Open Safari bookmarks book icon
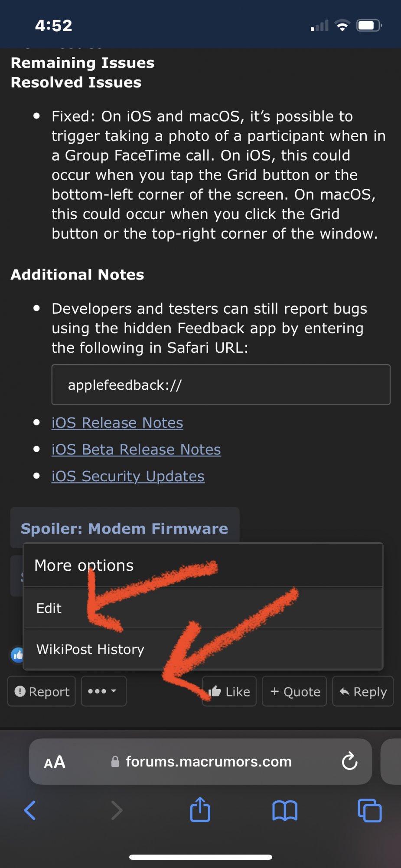The width and height of the screenshot is (401, 868). [284, 810]
